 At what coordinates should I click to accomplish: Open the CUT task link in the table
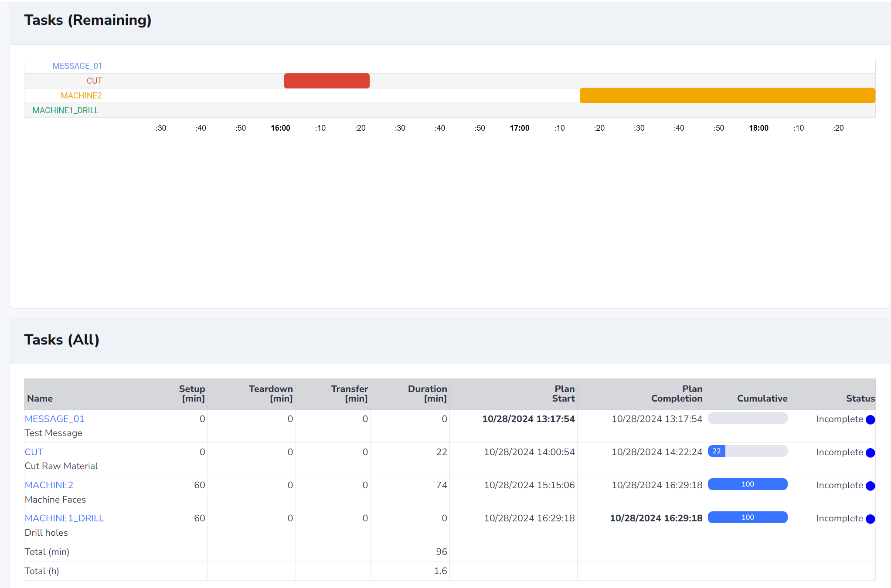coord(34,452)
